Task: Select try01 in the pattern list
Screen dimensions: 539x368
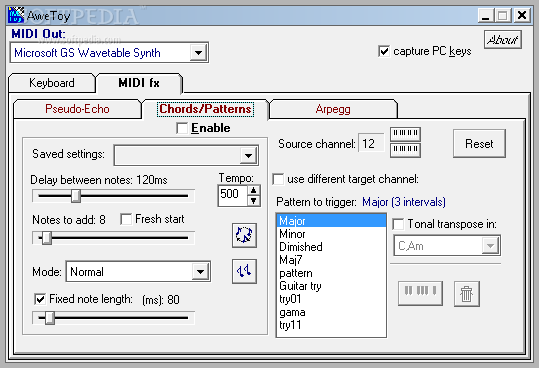Action: tap(331, 299)
